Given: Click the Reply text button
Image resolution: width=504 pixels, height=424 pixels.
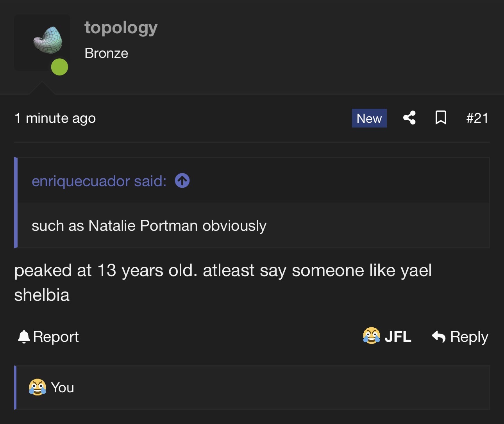Looking at the screenshot, I should (469, 337).
